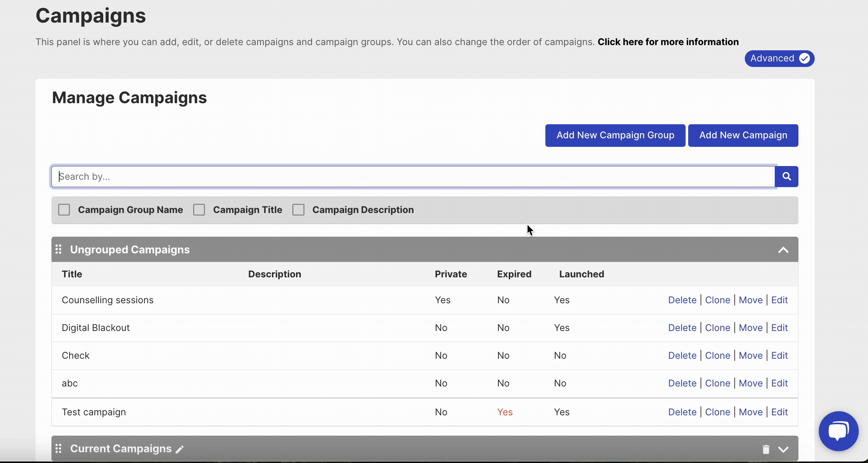Screen dimensions: 868x463
Task: Click the search magnifier icon button
Action: (787, 176)
